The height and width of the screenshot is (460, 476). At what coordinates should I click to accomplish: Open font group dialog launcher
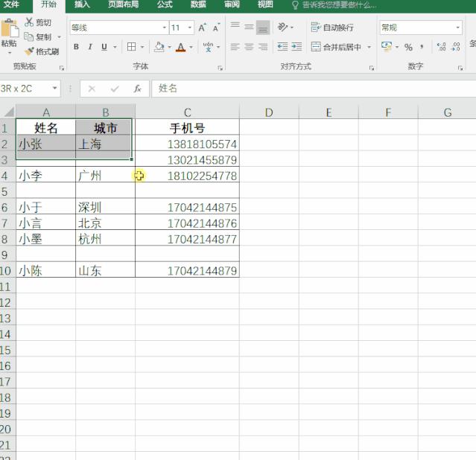coord(220,68)
